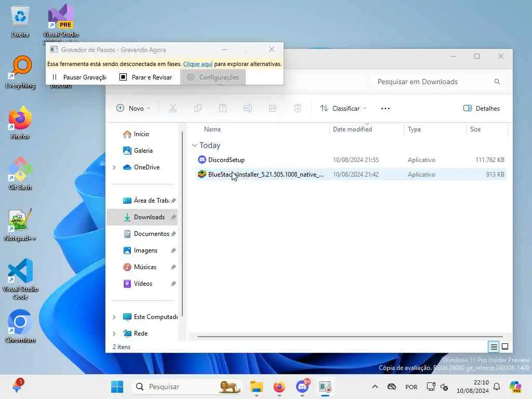
Task: Click the Copilot Preview tray icon
Action: pyautogui.click(x=515, y=387)
